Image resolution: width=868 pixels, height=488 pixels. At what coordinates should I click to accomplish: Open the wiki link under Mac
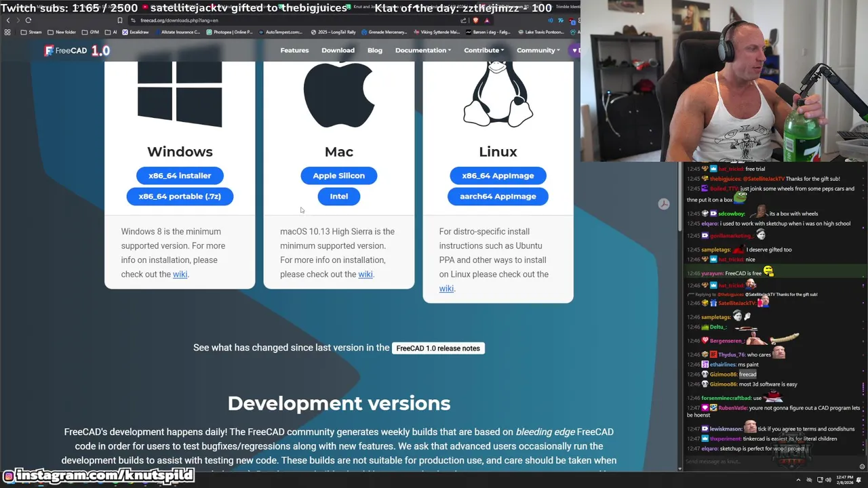coord(366,274)
